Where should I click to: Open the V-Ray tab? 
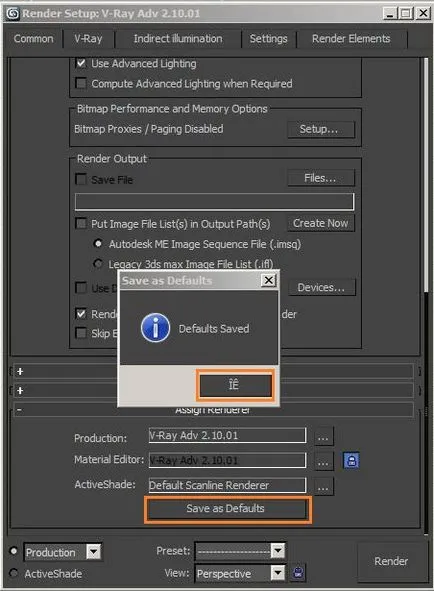(x=88, y=39)
